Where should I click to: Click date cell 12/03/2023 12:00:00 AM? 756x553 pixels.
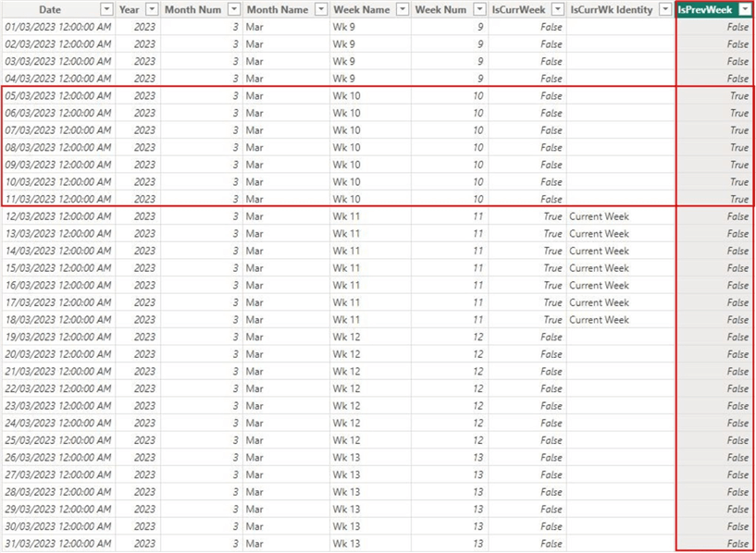[x=58, y=216]
